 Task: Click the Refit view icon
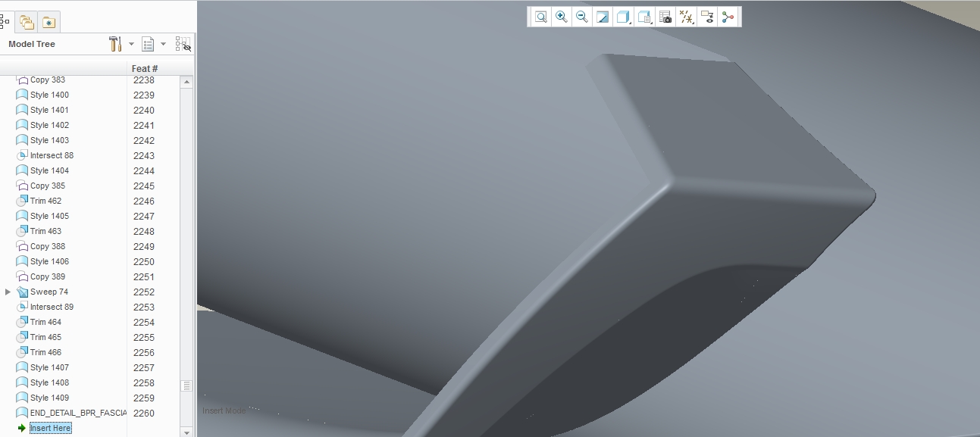[540, 17]
